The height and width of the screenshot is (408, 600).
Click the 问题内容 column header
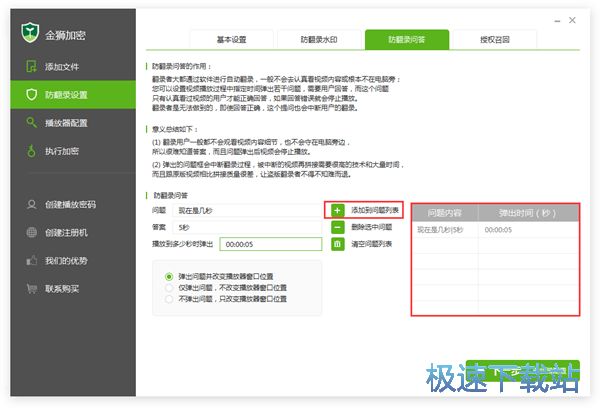click(445, 213)
